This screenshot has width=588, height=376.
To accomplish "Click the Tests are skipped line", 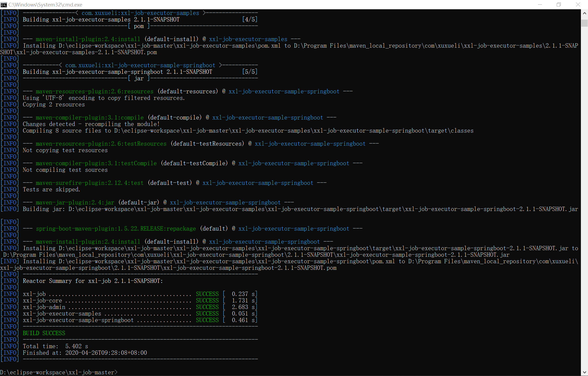I will 51,189.
